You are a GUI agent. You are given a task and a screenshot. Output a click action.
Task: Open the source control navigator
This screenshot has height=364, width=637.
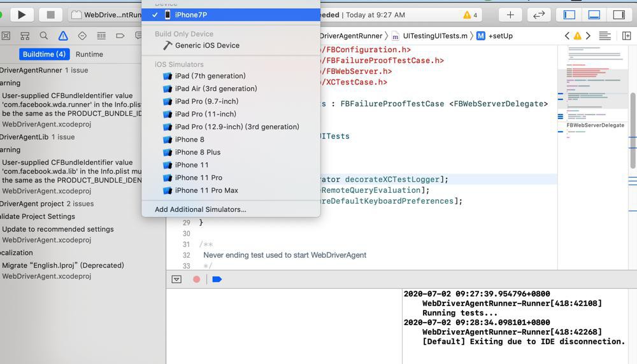point(6,36)
